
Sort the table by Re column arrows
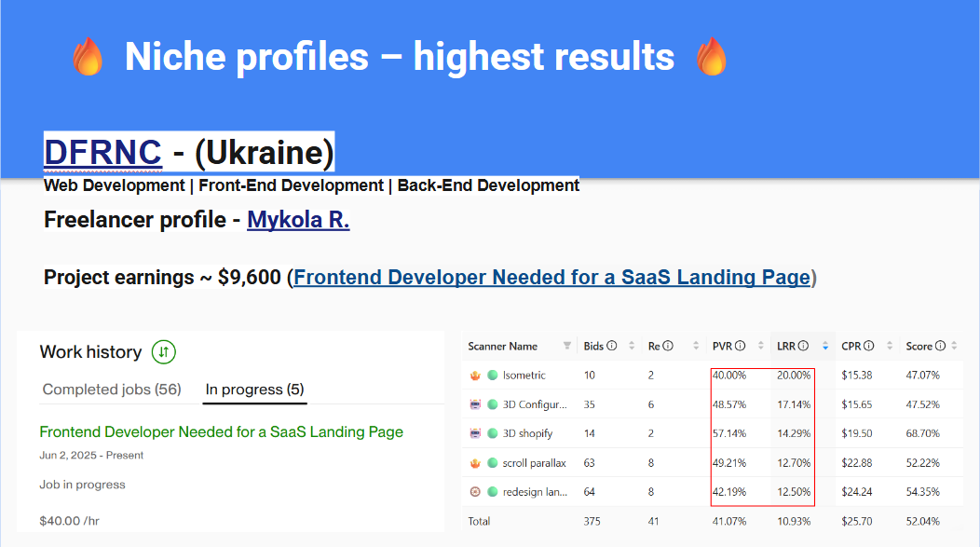(x=696, y=346)
